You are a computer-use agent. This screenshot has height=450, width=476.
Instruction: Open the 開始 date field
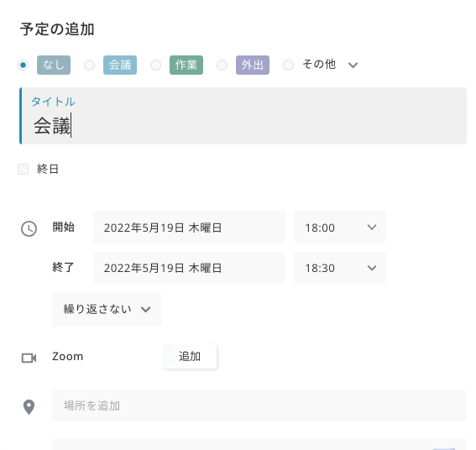click(x=189, y=228)
